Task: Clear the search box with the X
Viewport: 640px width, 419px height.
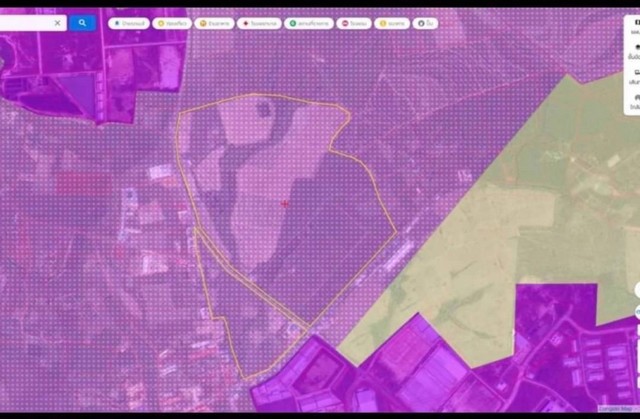Action: tap(57, 22)
